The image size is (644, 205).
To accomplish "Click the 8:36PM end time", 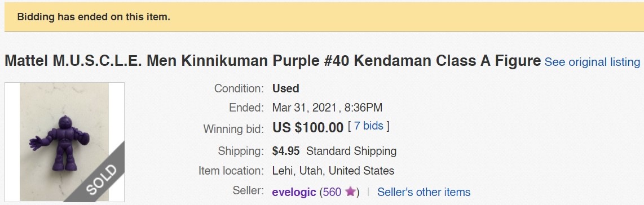I will click(x=363, y=108).
